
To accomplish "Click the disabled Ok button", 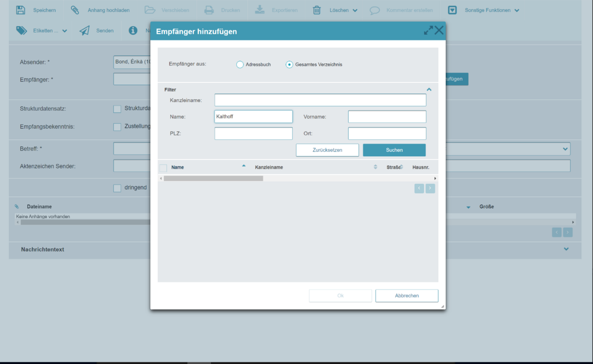I will pos(340,296).
